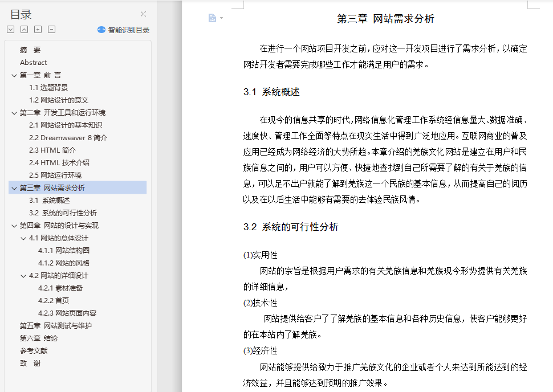
Task: Collapse the 4.2 网站的详细设计 node
Action: pos(23,276)
